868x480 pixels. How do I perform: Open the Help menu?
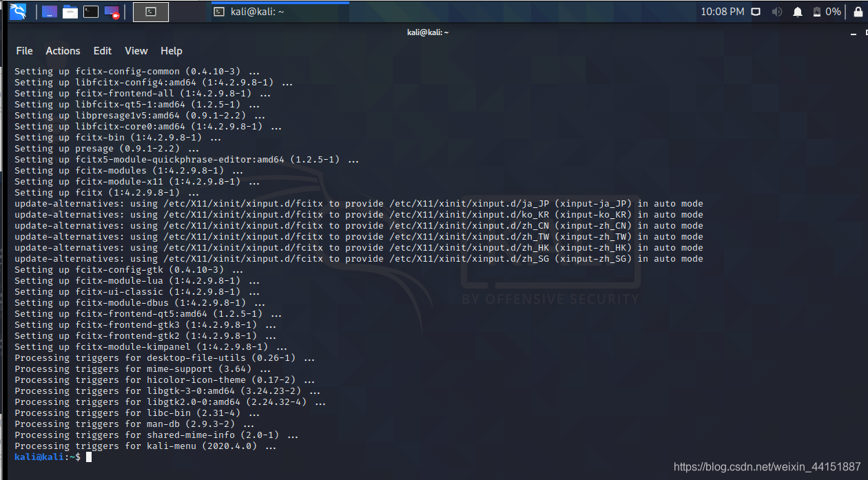tap(172, 51)
